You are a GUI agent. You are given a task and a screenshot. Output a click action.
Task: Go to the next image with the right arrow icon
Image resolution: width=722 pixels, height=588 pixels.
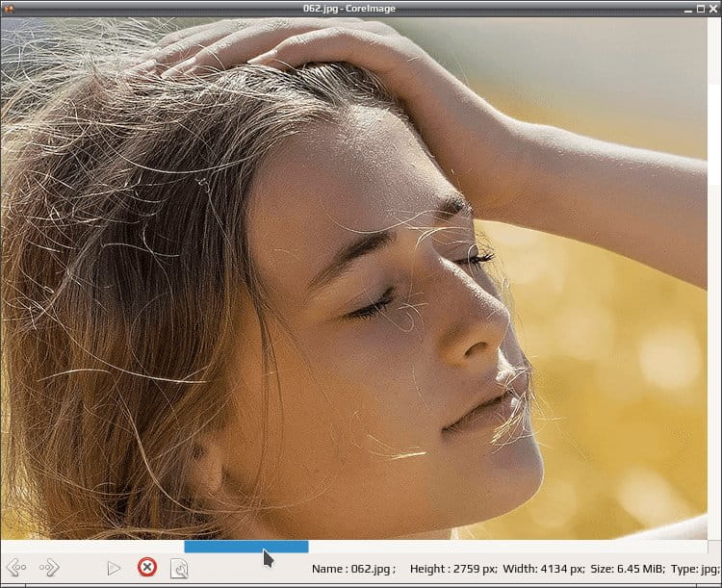[50, 567]
